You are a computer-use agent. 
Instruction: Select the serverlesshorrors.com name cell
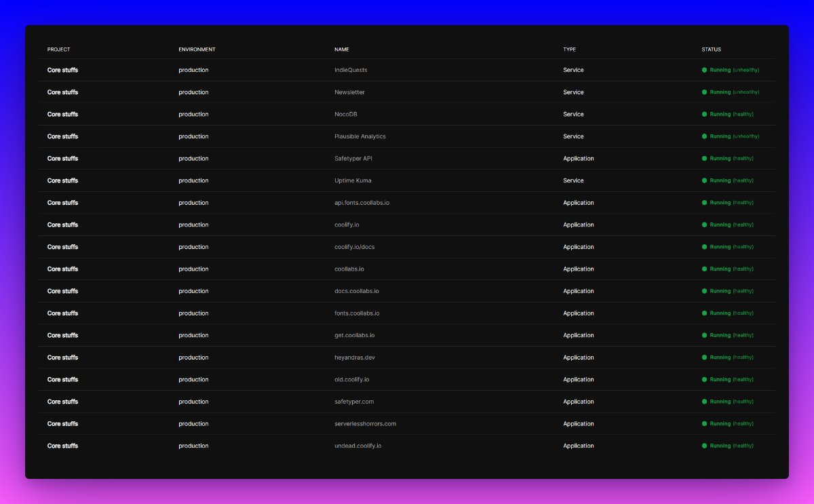point(365,424)
